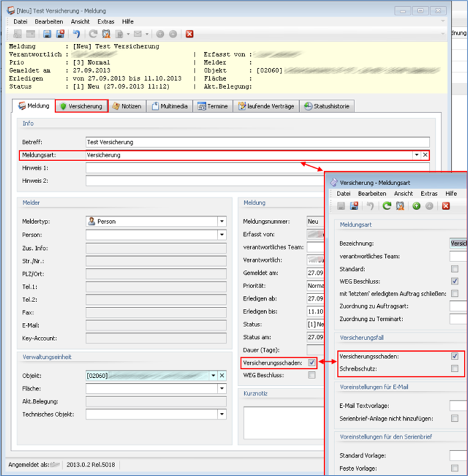This screenshot has width=468, height=476.
Task: Click into the Betreff text field
Action: [x=257, y=142]
